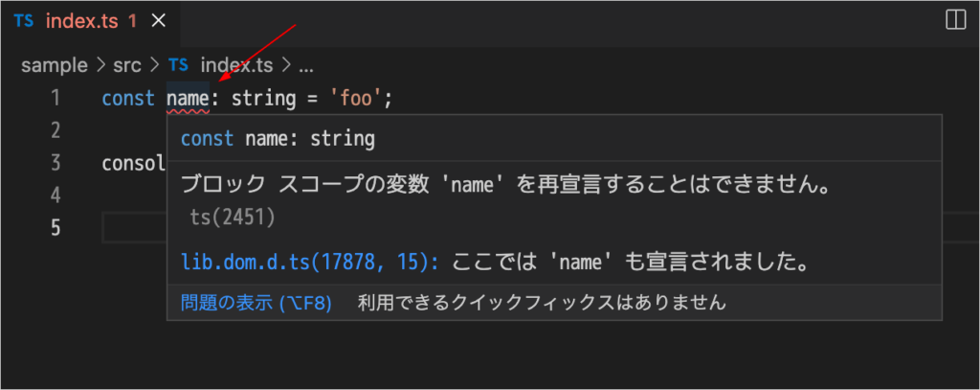Click the TS icon in the breadcrumb
Viewport: 980px width, 390px height.
tap(178, 65)
